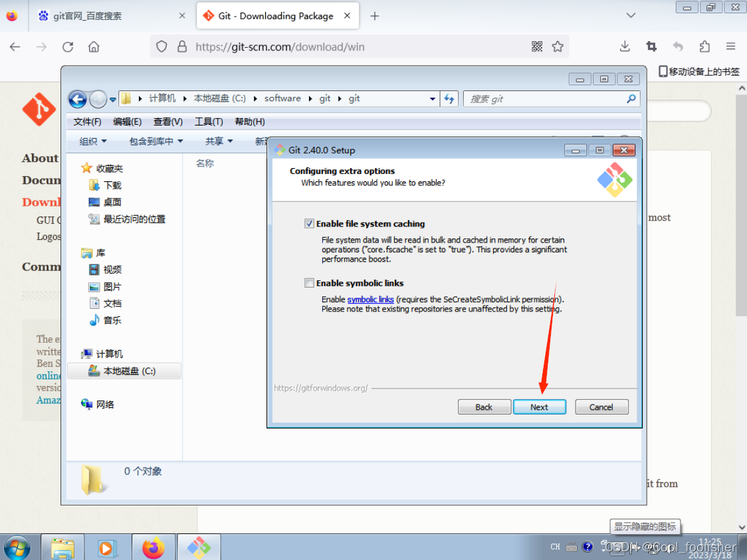
Task: Open 桌面 in navigation pane
Action: pyautogui.click(x=105, y=203)
